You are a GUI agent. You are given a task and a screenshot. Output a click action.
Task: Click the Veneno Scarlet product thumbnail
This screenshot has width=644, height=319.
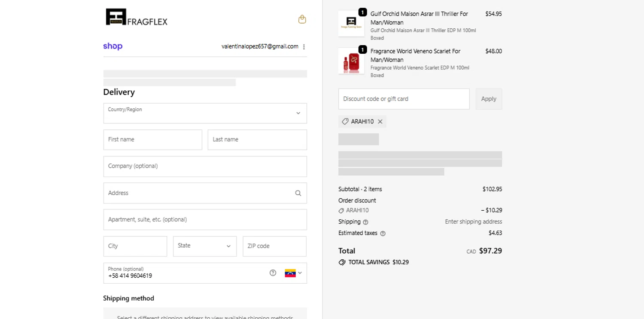pyautogui.click(x=351, y=61)
